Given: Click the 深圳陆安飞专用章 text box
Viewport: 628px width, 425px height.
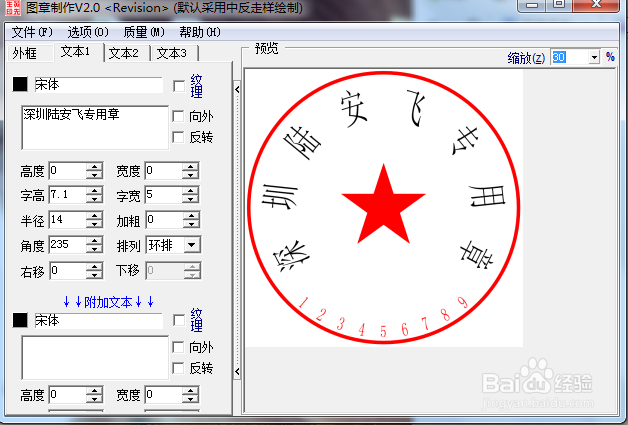Looking at the screenshot, I should (95, 127).
